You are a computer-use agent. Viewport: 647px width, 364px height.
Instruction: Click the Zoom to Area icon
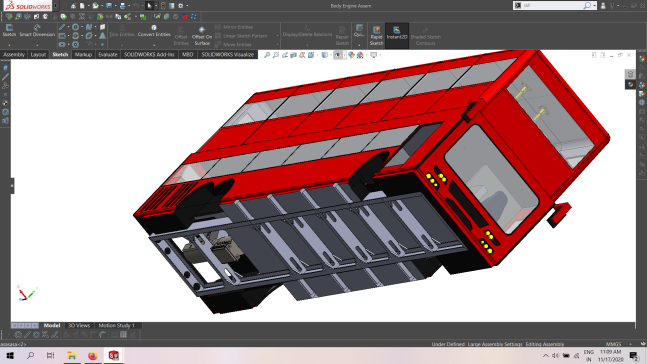tap(276, 55)
